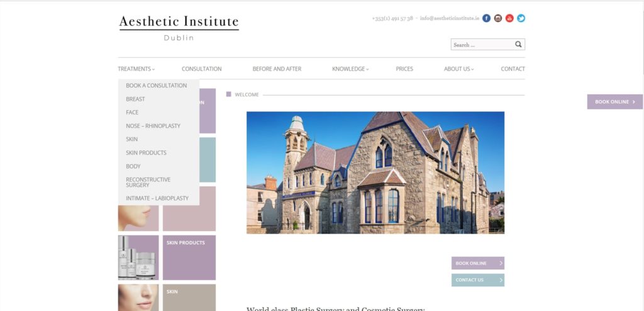The width and height of the screenshot is (644, 311).
Task: Click the phone number +353(1) 491 57 38
Action: tap(392, 18)
